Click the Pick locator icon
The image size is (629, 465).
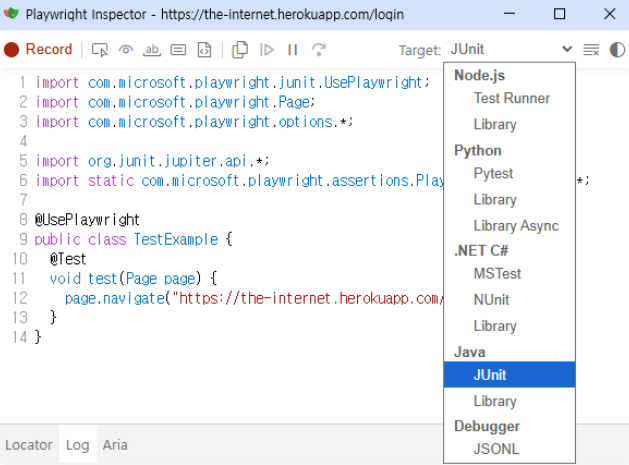(x=100, y=50)
